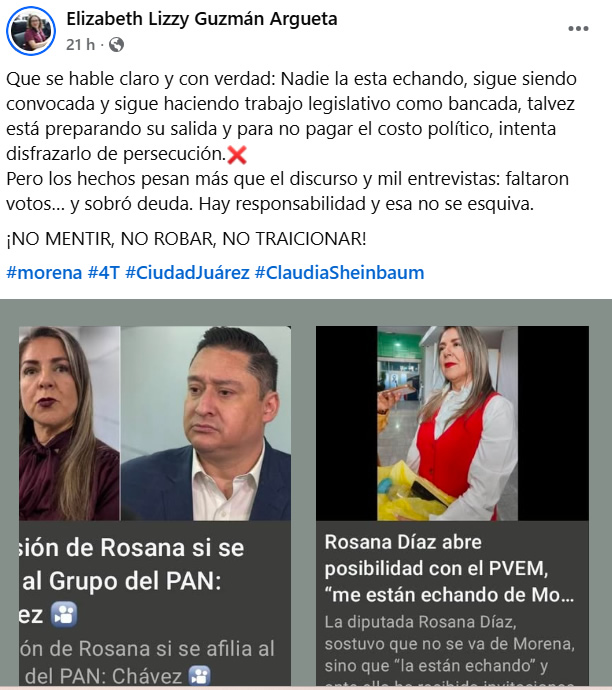Click the video camera icon after 'ez'
This screenshot has height=690, width=612.
[x=64, y=614]
